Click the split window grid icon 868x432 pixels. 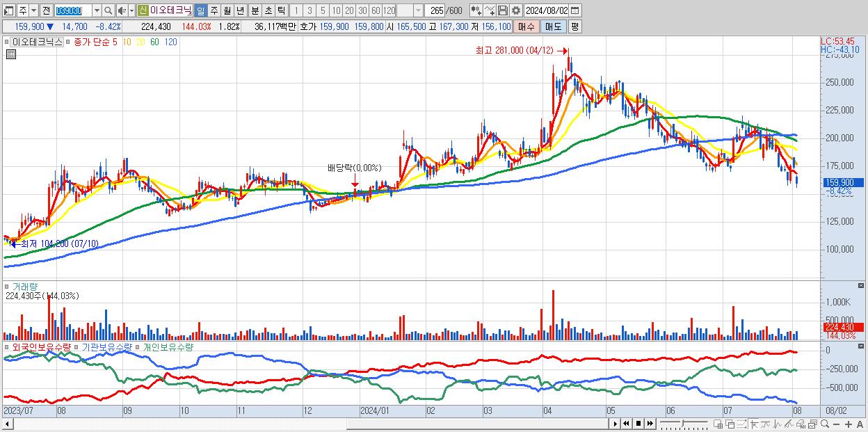point(718,424)
